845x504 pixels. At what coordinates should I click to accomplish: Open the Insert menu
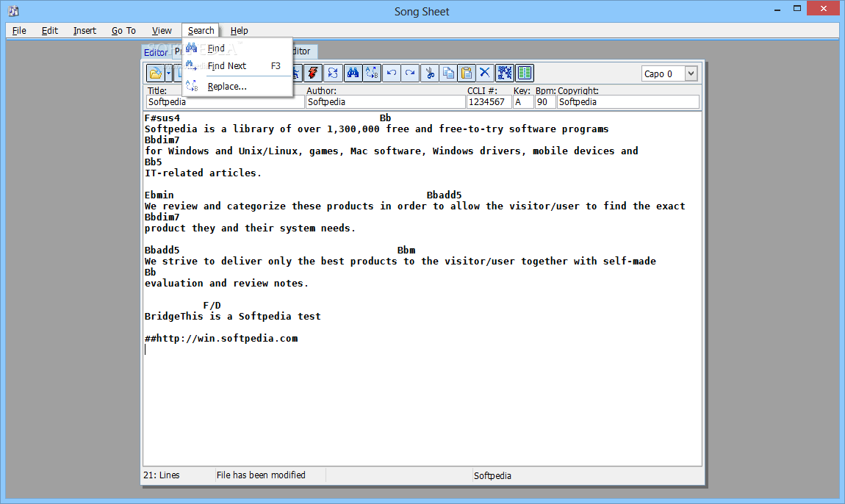click(x=84, y=31)
